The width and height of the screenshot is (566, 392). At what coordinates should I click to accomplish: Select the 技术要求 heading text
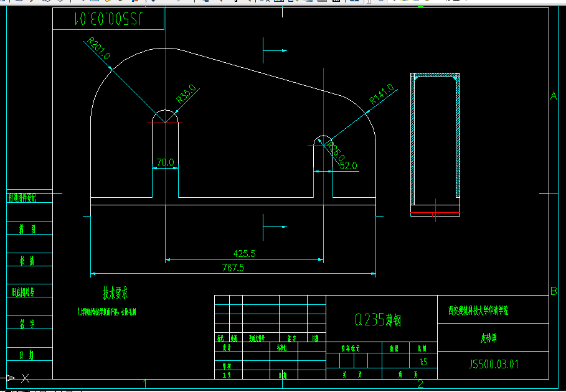[115, 293]
